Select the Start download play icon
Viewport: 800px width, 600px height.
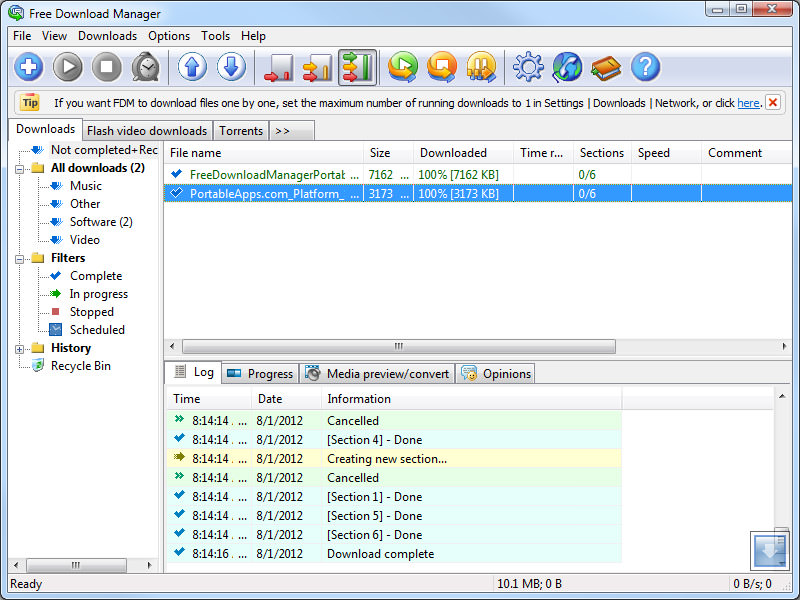(x=68, y=67)
